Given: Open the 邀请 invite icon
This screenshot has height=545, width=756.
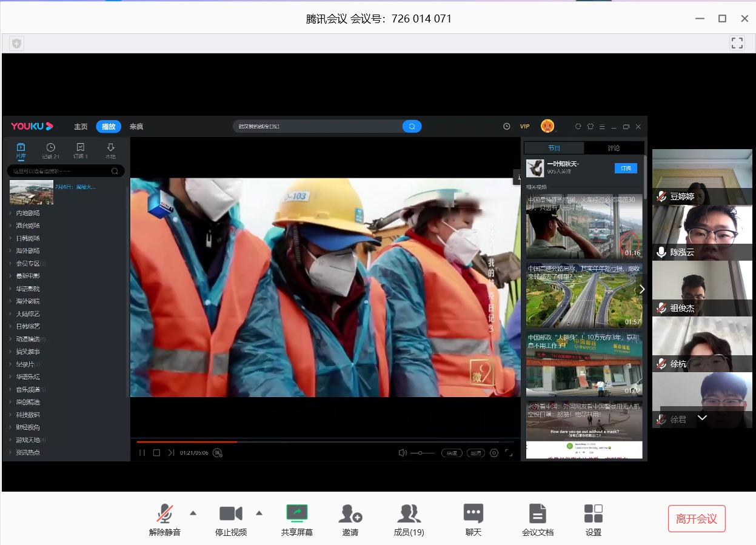Looking at the screenshot, I should coord(350,514).
